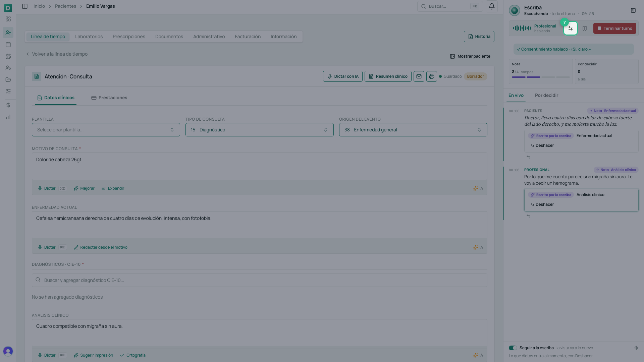Click Redactar desde el motivo
644x362 pixels.
click(101, 247)
